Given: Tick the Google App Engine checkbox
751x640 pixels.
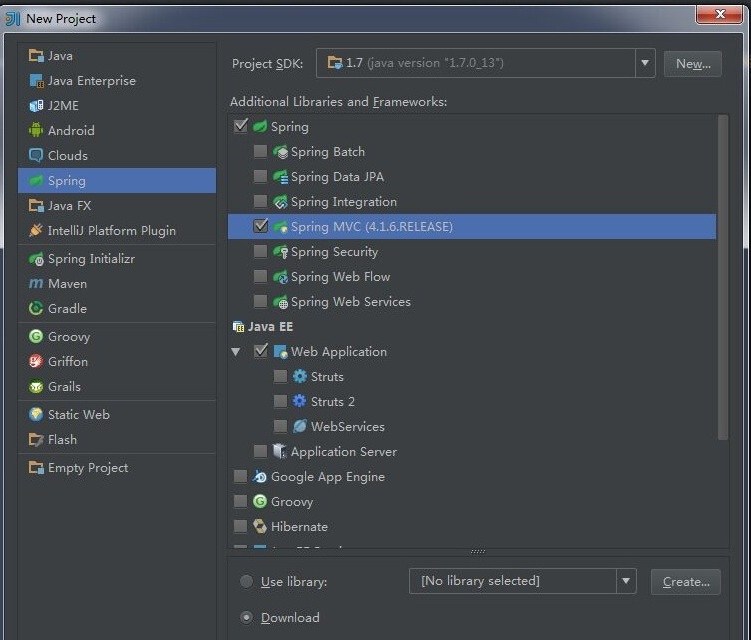Looking at the screenshot, I should pos(240,476).
